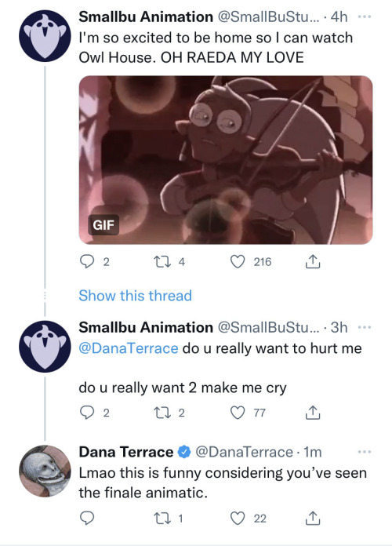Retweet Dana Terrace's finale animatic tweet
392x546 pixels.
[162, 519]
